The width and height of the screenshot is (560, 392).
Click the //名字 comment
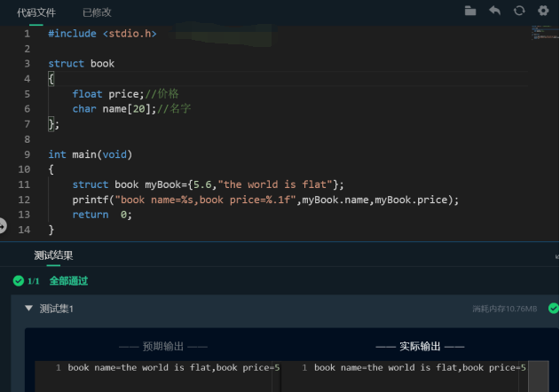(x=174, y=109)
